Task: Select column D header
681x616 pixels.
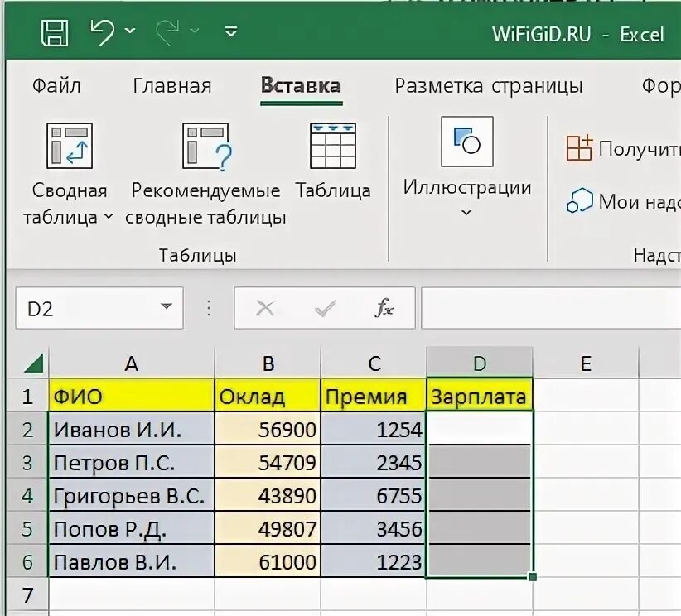Action: (x=480, y=363)
